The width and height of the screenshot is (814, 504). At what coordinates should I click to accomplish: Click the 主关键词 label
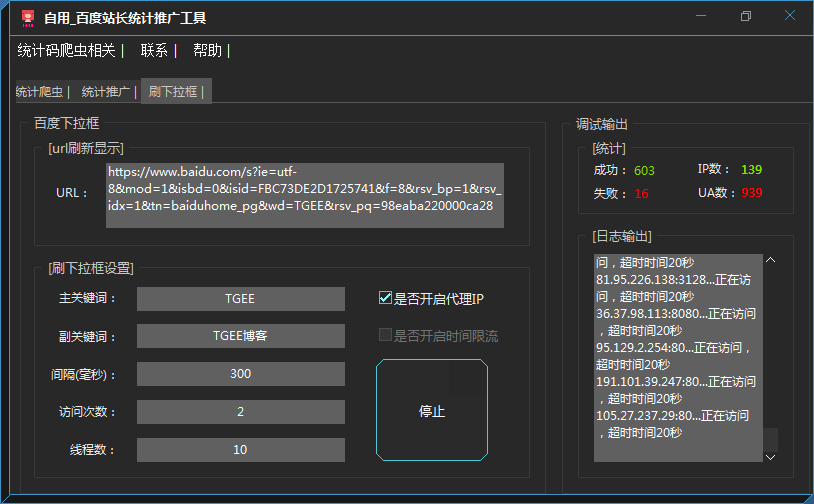point(87,298)
